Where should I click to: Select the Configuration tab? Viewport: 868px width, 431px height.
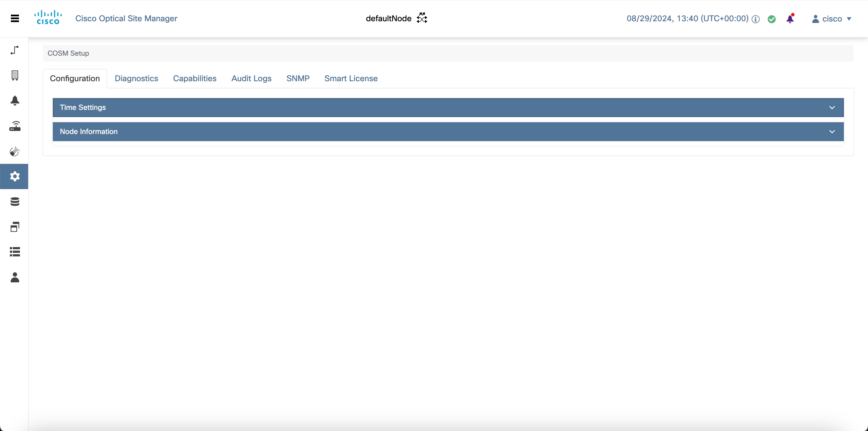75,79
